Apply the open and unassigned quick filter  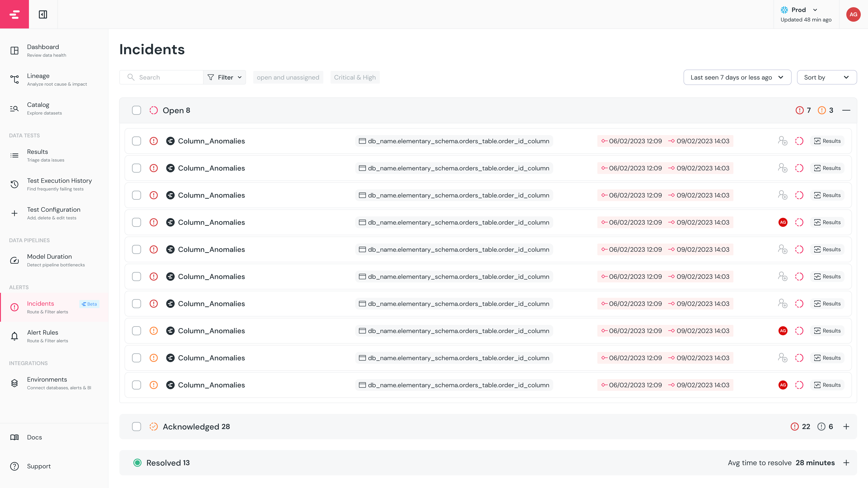tap(288, 77)
